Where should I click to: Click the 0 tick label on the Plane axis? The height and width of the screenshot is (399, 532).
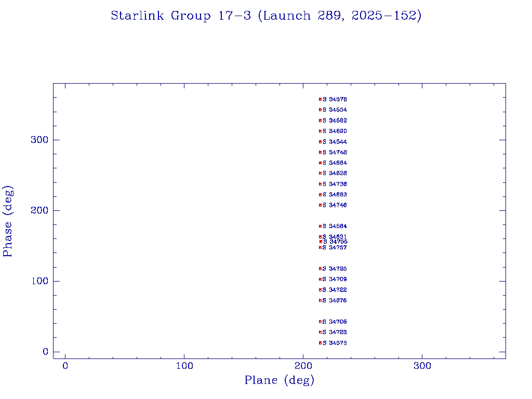pos(65,366)
